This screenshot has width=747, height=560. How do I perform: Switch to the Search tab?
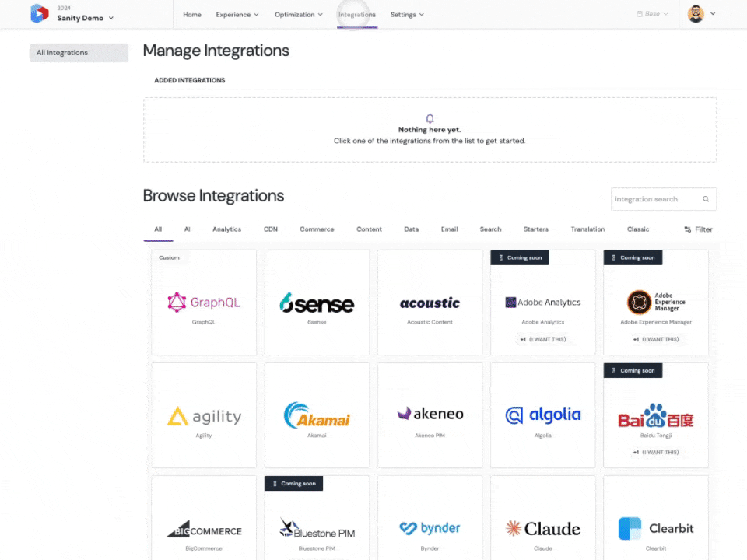(x=491, y=229)
